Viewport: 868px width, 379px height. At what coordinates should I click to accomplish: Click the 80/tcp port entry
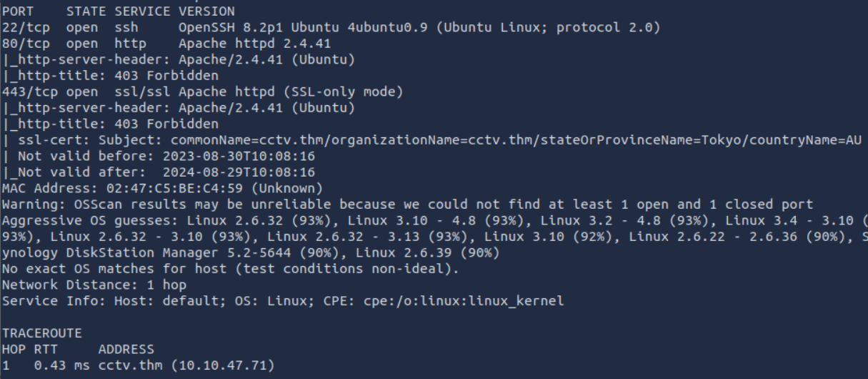[21, 44]
